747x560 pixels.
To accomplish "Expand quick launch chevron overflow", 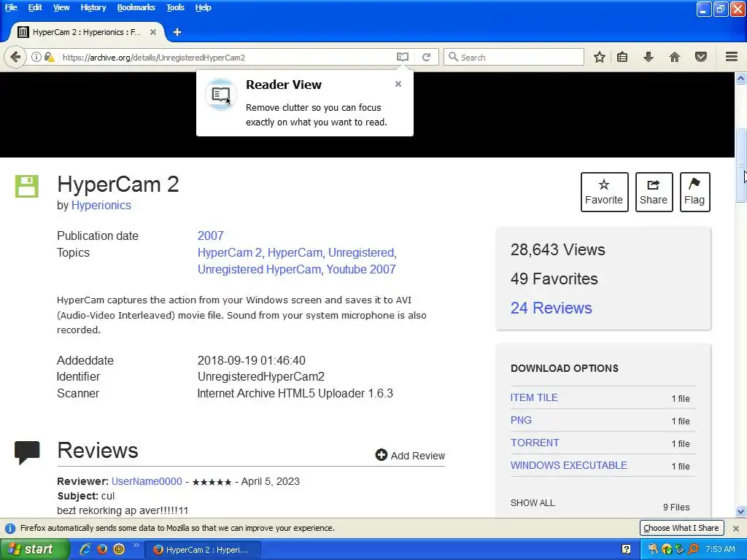I will pyautogui.click(x=136, y=545).
